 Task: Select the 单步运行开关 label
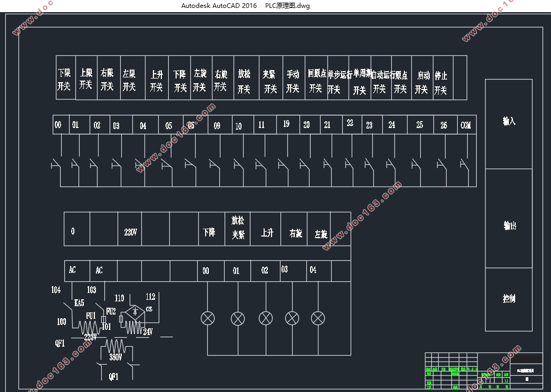click(340, 82)
